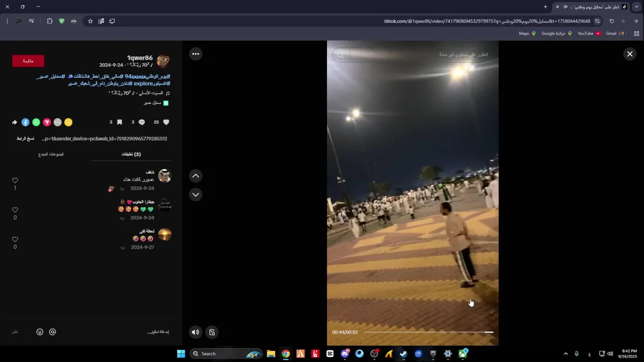Click the @ mention icon in comment box
The height and width of the screenshot is (362, 644).
(x=52, y=332)
